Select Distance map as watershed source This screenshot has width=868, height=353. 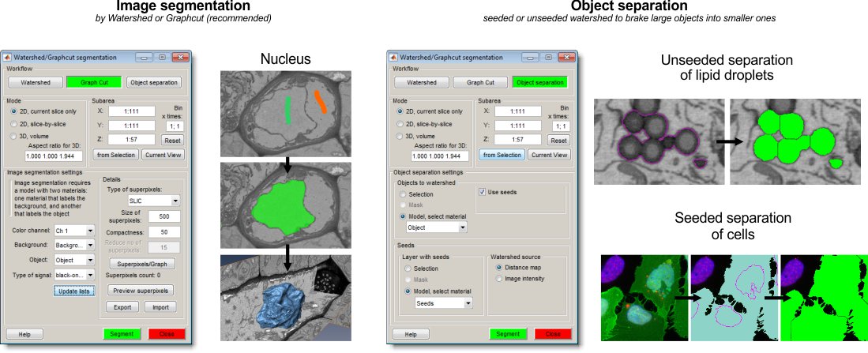pos(499,267)
